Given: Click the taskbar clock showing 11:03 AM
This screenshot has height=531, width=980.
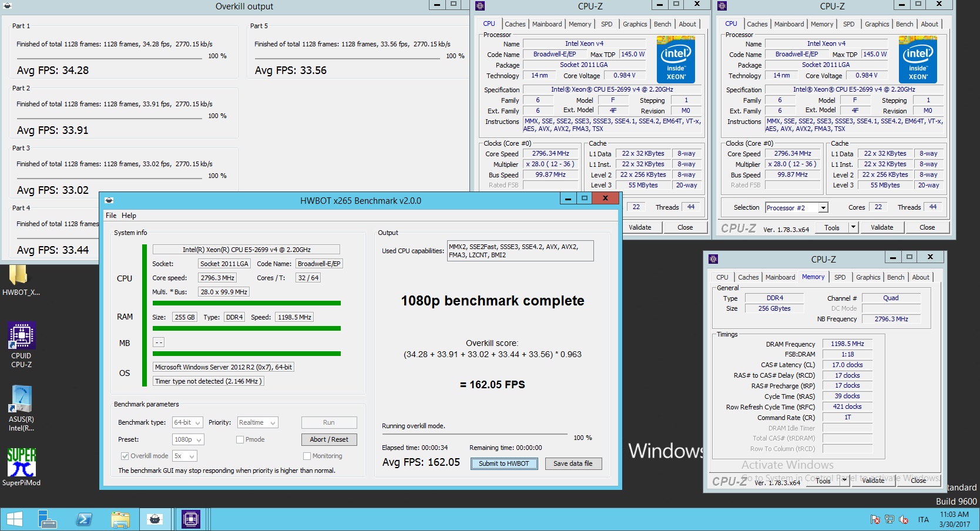Looking at the screenshot, I should (954, 519).
